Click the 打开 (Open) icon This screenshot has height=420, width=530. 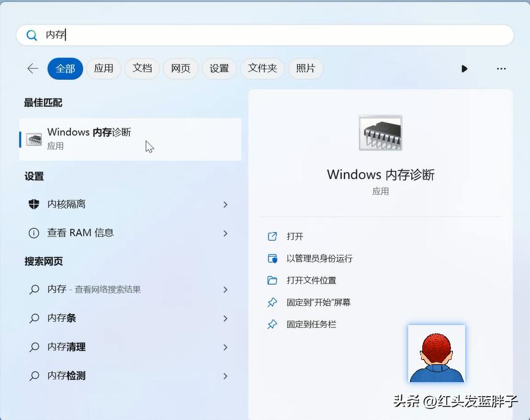(x=272, y=236)
